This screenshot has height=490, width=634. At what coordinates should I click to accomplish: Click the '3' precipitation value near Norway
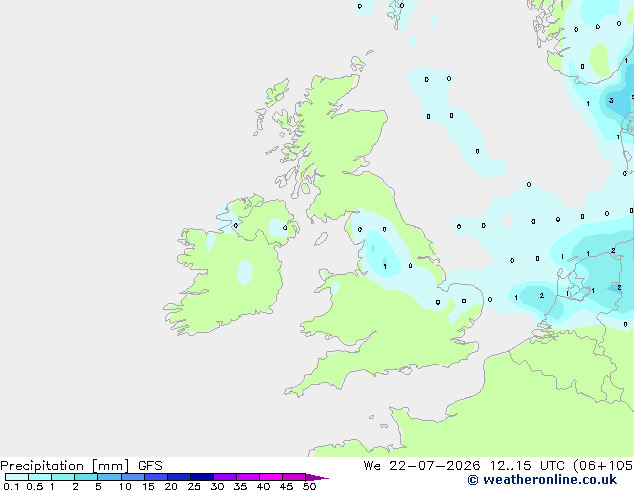click(611, 100)
